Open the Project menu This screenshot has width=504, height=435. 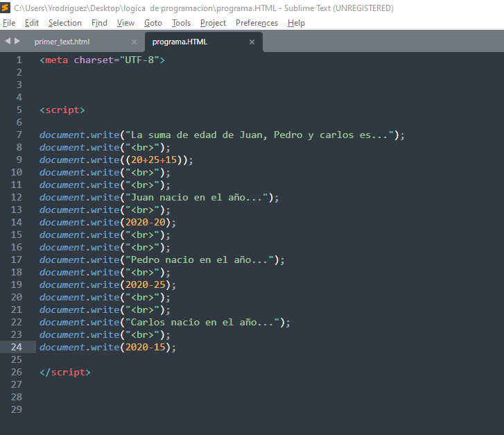(213, 23)
